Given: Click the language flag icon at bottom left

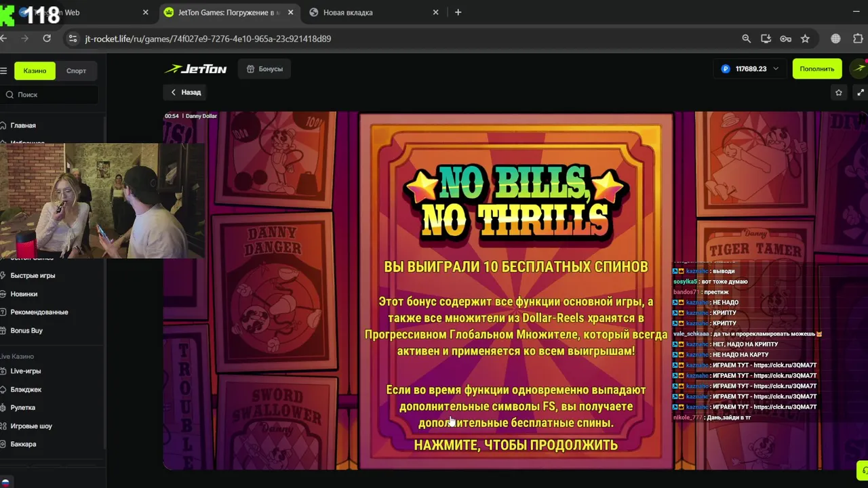Looking at the screenshot, I should pos(5,483).
